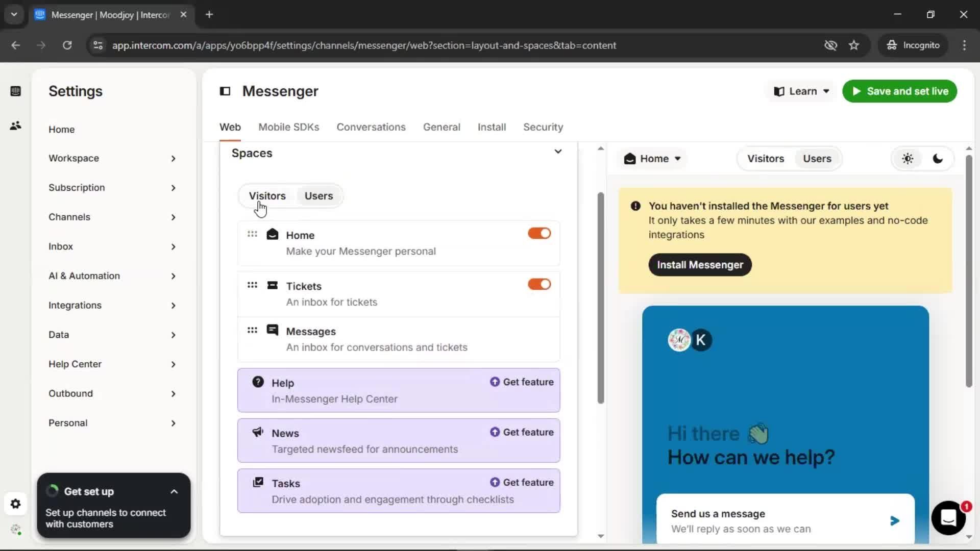The height and width of the screenshot is (551, 980).
Task: Click the Home space house icon
Action: 273,234
